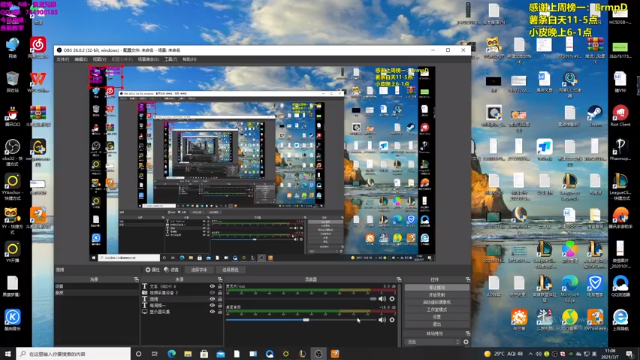Click the 桌面音频 volume slider handle
The width and height of the screenshot is (640, 360).
pos(306,320)
